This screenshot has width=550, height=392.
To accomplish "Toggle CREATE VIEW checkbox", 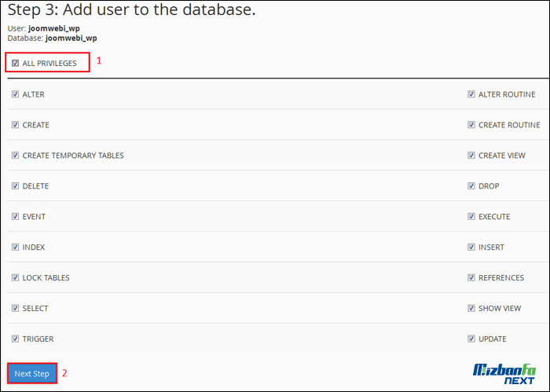I will (471, 156).
